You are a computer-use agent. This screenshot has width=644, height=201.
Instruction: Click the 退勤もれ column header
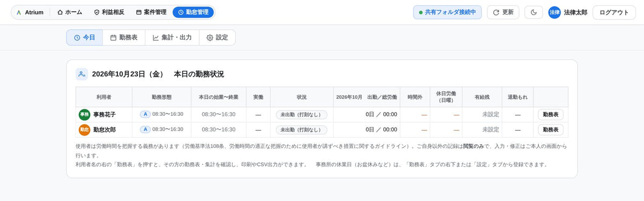point(518,97)
